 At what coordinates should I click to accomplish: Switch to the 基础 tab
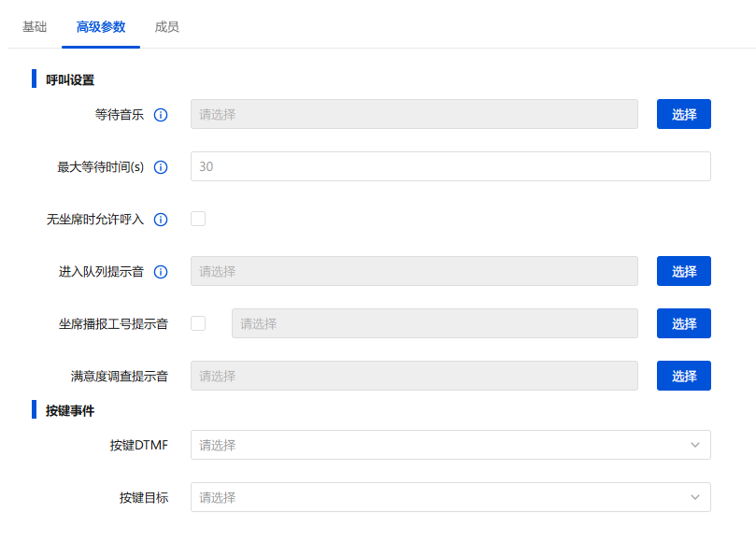point(35,27)
